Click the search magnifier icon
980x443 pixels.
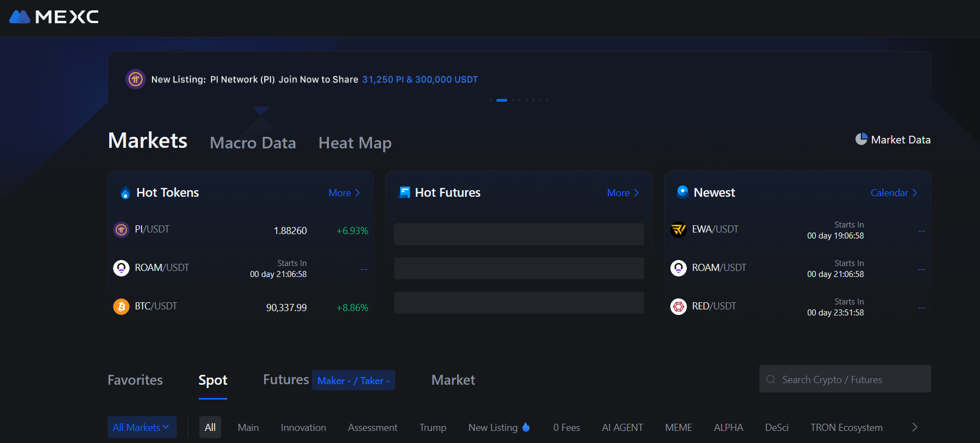click(x=771, y=379)
